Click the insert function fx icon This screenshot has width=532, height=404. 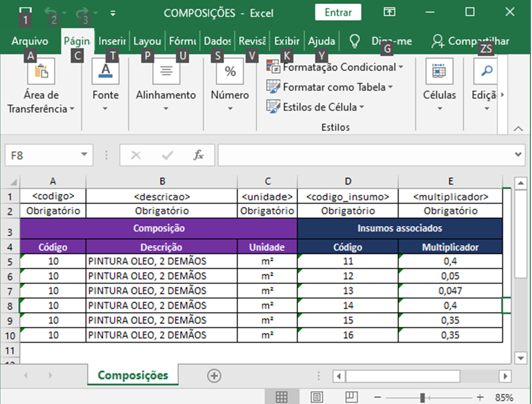(x=198, y=155)
